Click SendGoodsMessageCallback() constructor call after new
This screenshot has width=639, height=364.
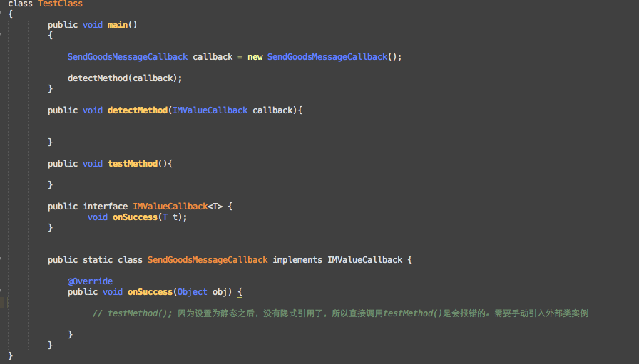[332, 57]
